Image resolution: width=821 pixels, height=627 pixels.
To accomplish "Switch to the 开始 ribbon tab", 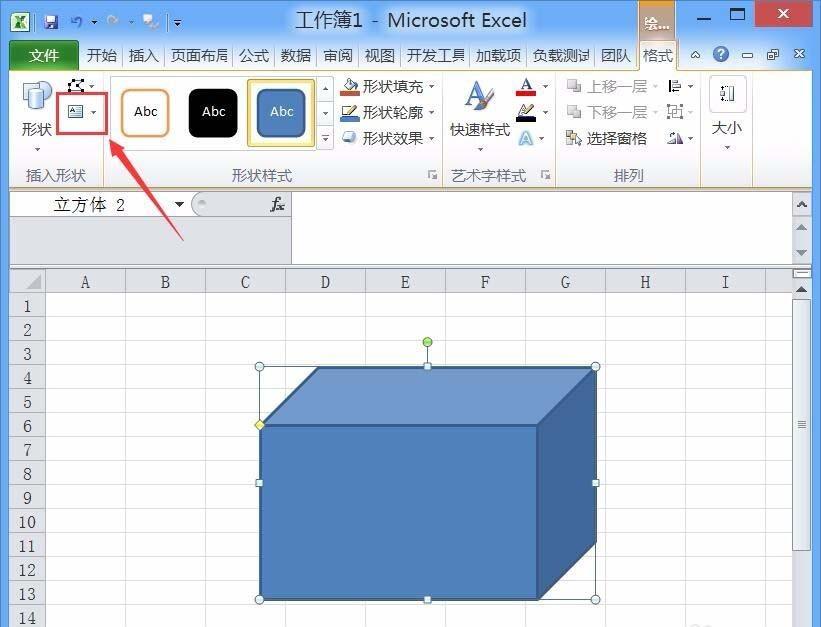I will (x=100, y=56).
